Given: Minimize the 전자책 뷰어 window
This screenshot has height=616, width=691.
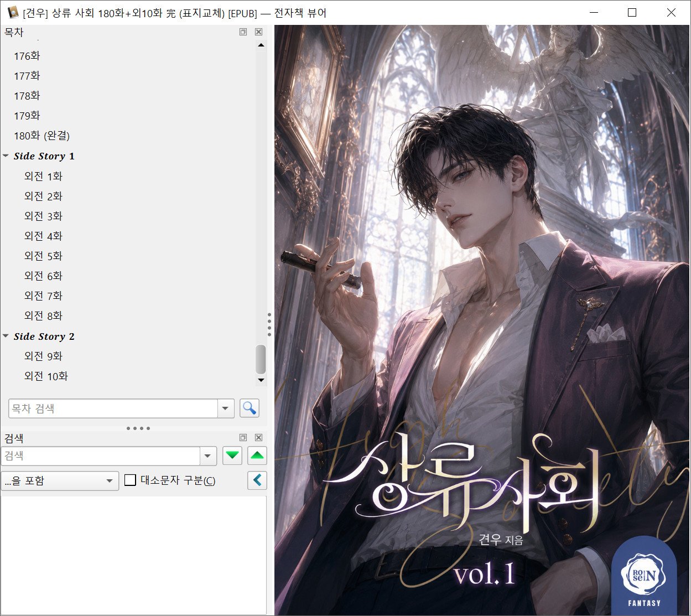Looking at the screenshot, I should [594, 12].
